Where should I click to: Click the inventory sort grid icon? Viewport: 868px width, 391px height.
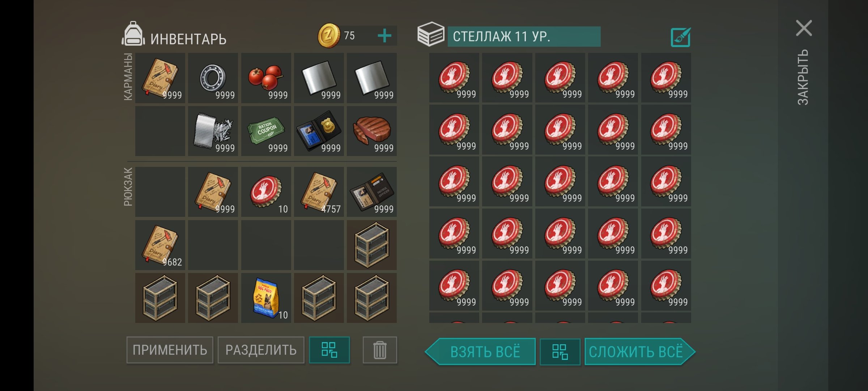(x=329, y=350)
